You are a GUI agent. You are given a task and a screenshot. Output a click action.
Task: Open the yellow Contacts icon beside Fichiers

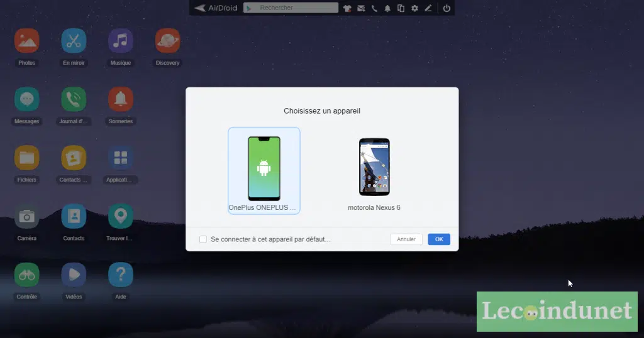pyautogui.click(x=74, y=158)
